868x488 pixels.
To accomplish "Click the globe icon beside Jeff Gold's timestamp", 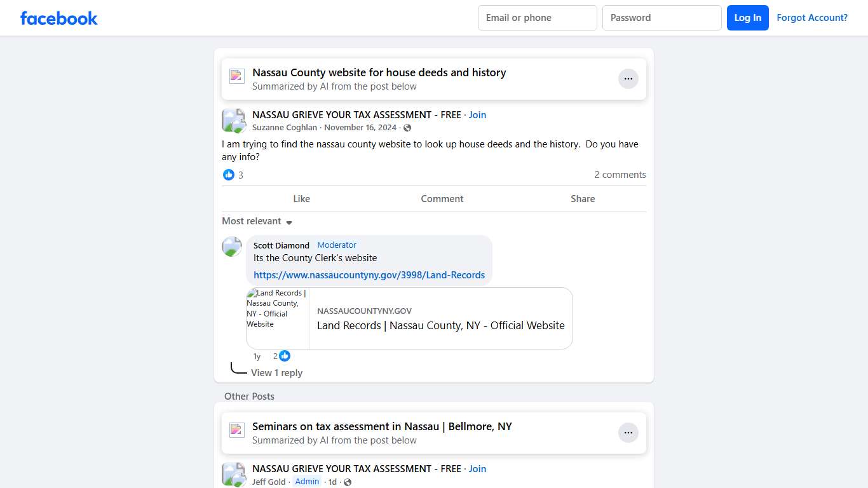I will coord(347,482).
